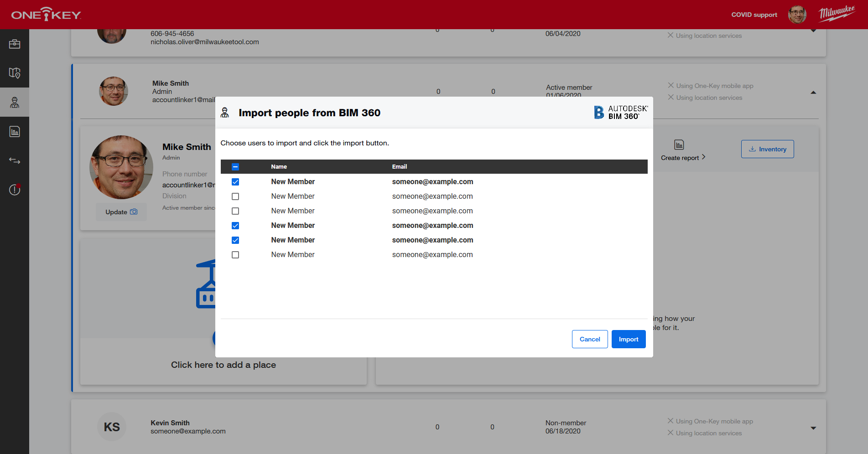Uncheck the fifth New Member row checkbox
Image resolution: width=868 pixels, height=454 pixels.
(235, 240)
